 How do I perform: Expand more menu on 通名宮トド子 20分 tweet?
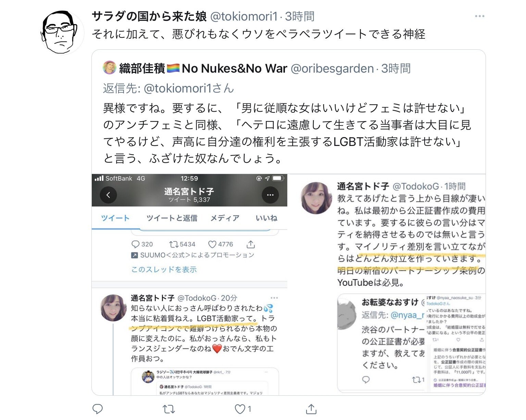[274, 298]
